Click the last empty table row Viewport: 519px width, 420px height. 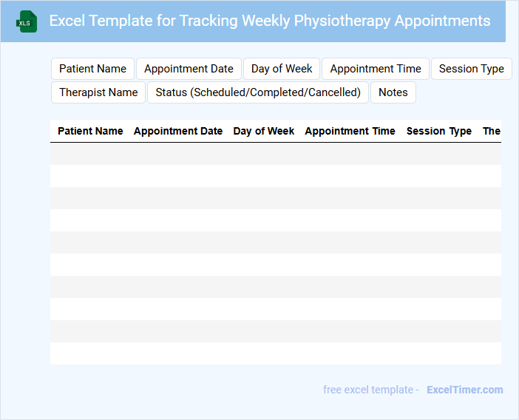click(x=275, y=353)
